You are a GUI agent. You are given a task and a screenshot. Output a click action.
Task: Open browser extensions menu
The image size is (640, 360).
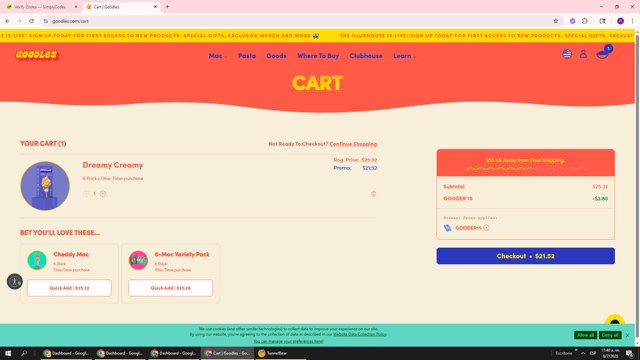point(584,21)
